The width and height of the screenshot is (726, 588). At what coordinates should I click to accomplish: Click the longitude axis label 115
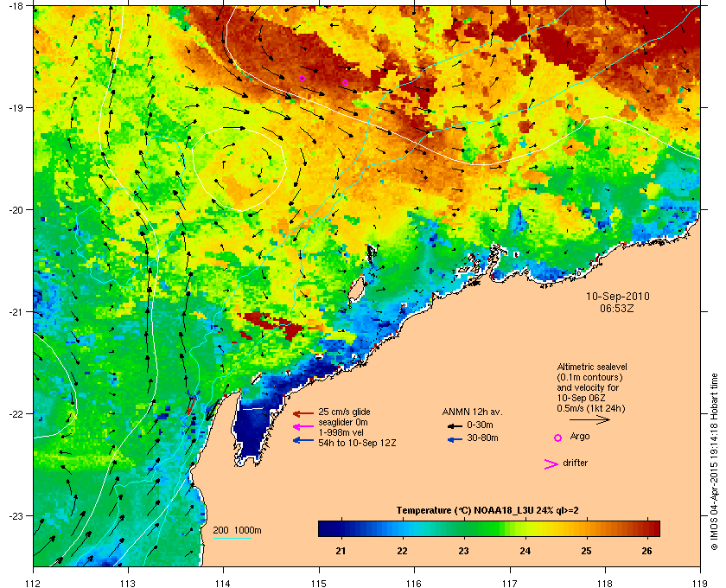[x=319, y=583]
